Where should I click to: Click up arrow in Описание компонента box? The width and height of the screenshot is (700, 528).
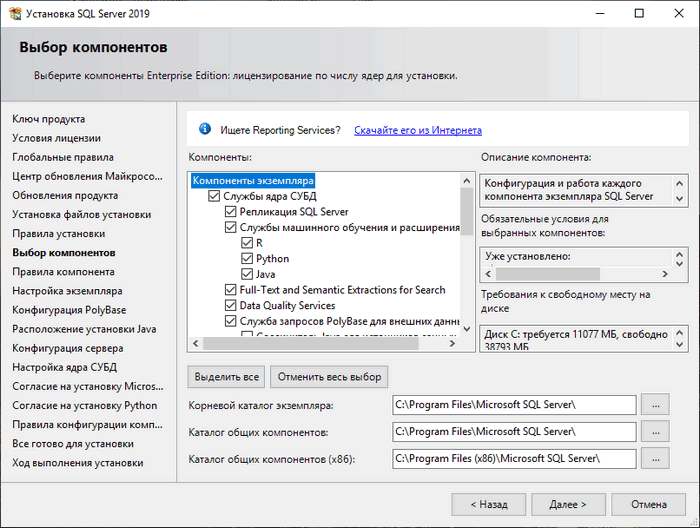point(679,183)
